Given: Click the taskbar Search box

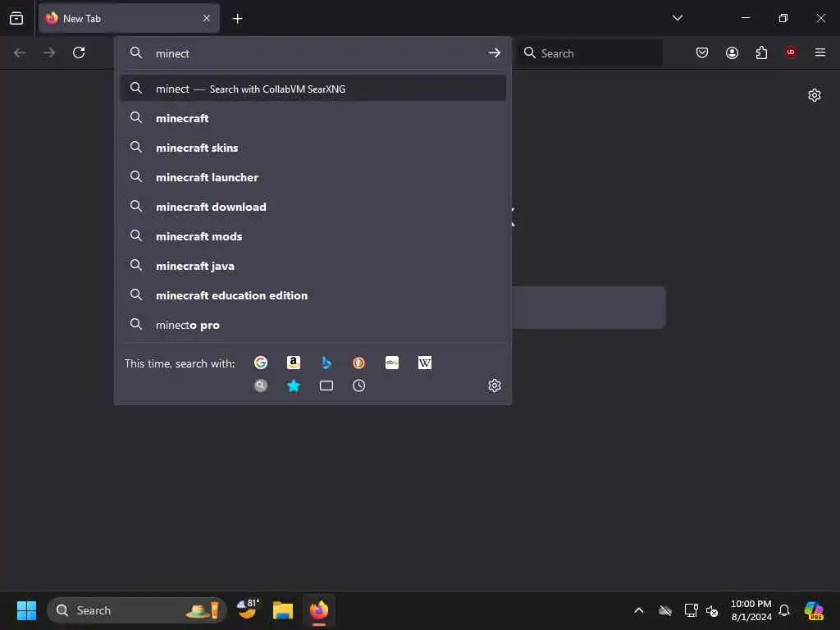Looking at the screenshot, I should click(x=137, y=610).
